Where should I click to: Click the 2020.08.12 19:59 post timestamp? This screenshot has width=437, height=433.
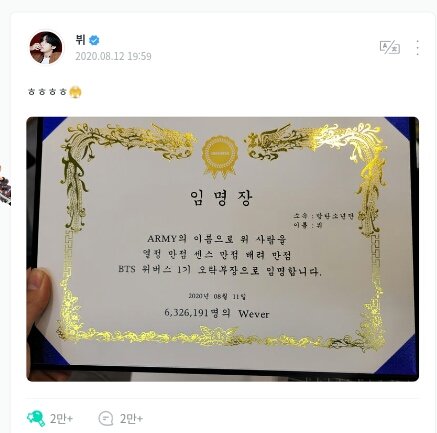[x=113, y=56]
